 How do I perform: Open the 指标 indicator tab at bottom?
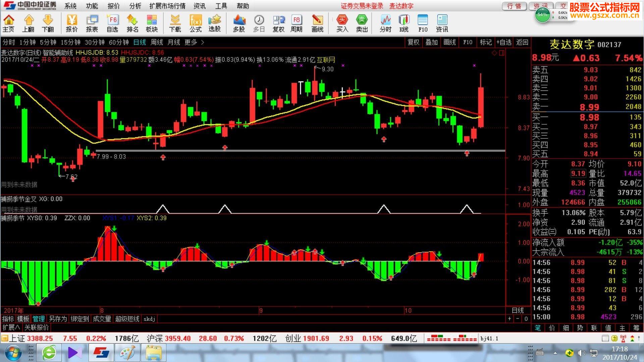8,319
